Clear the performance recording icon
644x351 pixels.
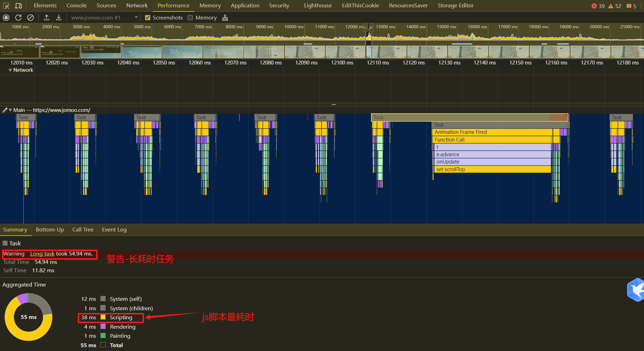pos(31,17)
